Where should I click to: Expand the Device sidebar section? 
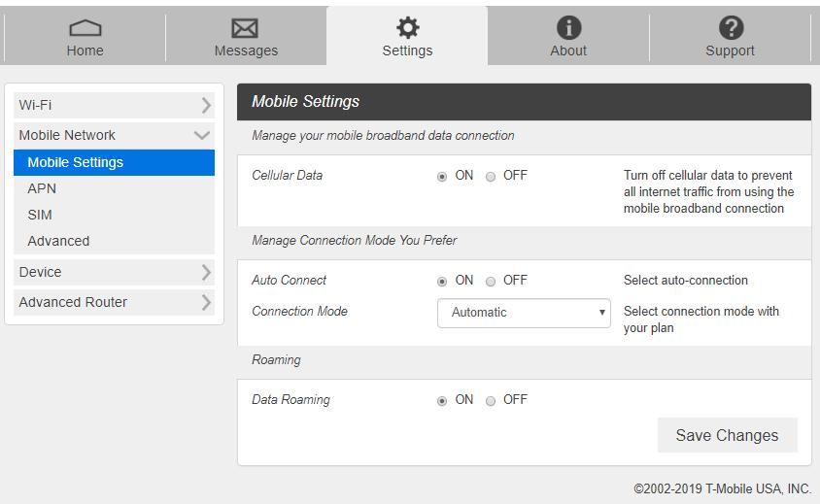[x=114, y=272]
